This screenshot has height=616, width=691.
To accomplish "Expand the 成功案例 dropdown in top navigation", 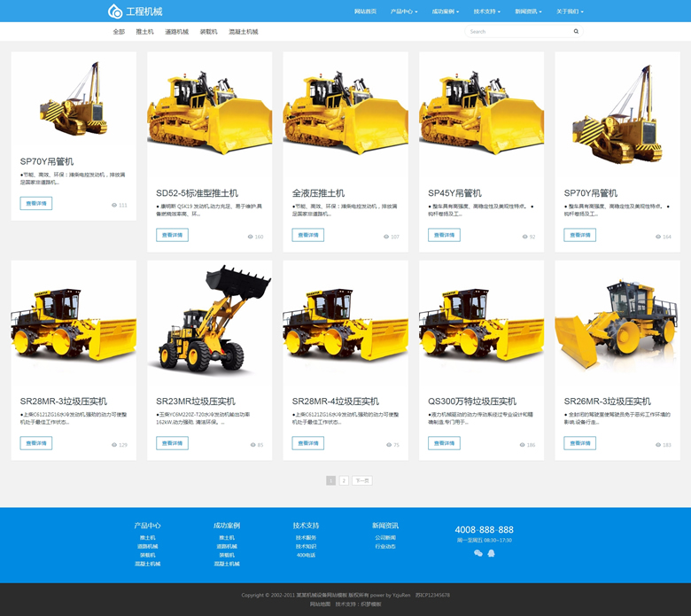I will (445, 12).
